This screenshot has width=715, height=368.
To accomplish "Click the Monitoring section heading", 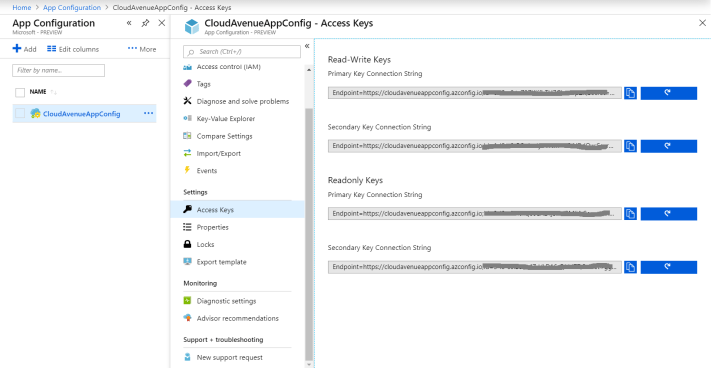I will (x=200, y=283).
